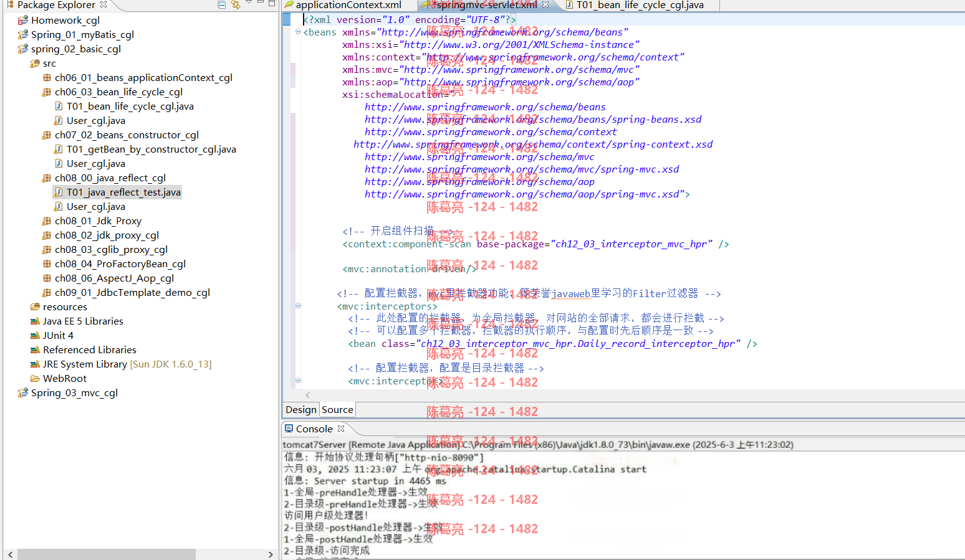Click the Console view icon
Image resolution: width=965 pixels, height=560 pixels.
point(289,429)
